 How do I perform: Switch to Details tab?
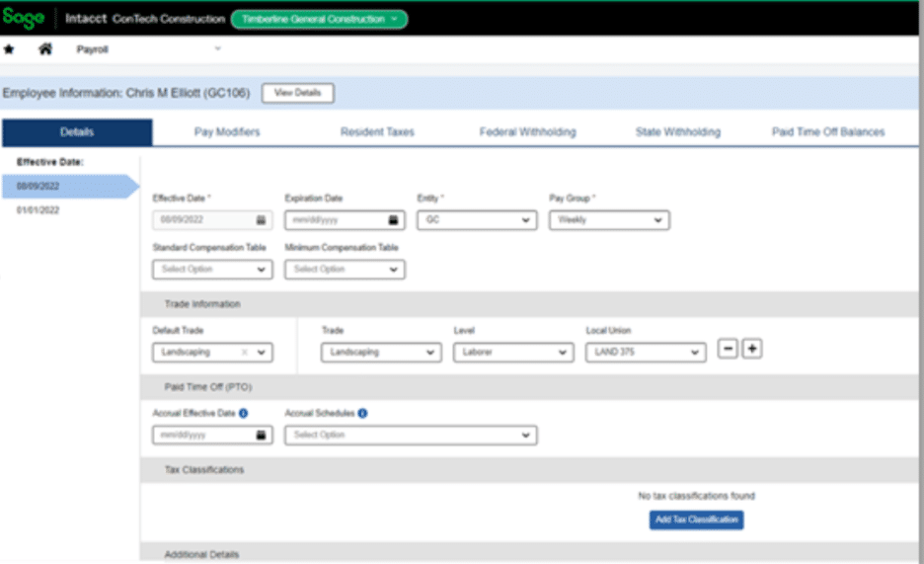(x=77, y=132)
